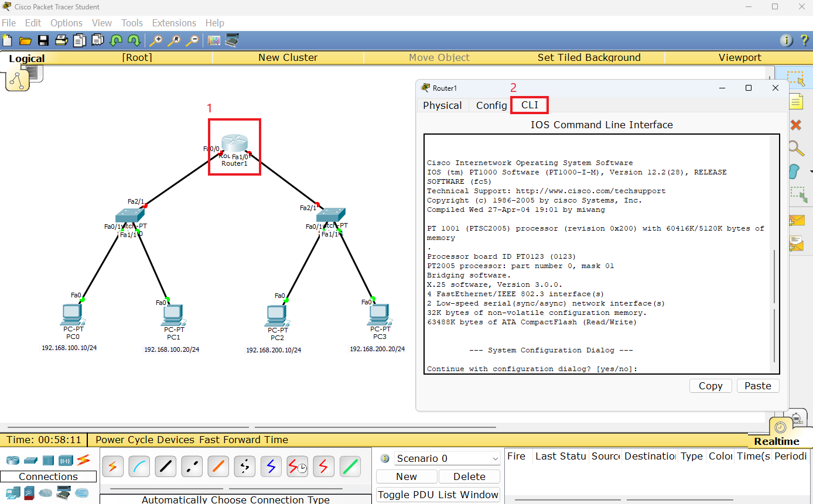Open the drawing palette icon
813x504 pixels.
tap(214, 40)
